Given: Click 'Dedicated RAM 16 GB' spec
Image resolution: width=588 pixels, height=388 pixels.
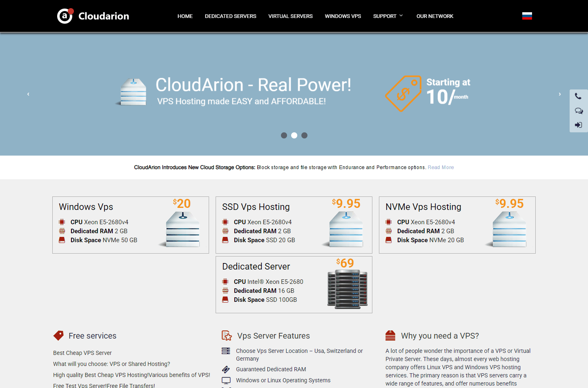Looking at the screenshot, I should pos(264,291).
